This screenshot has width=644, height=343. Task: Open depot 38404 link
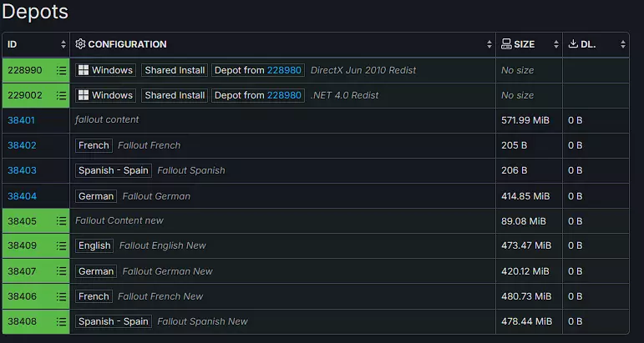(23, 196)
